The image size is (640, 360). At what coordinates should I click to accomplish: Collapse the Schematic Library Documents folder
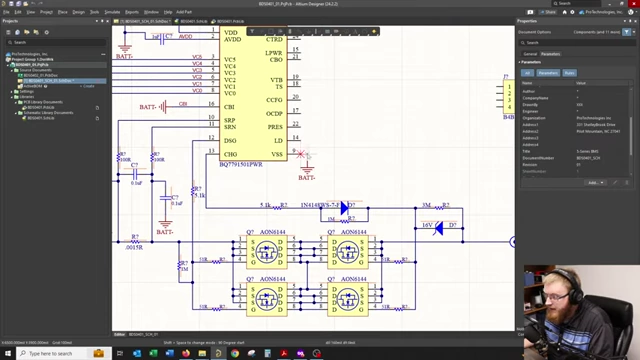[16, 113]
